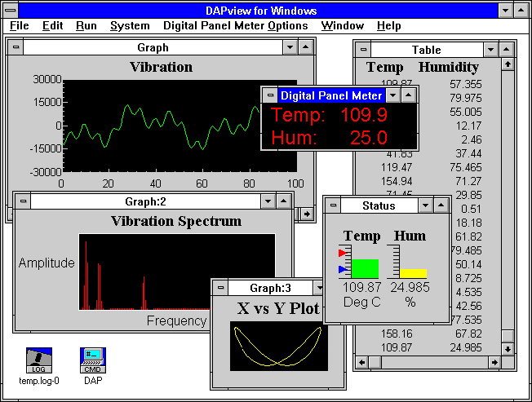The height and width of the screenshot is (402, 532).
Task: Open the temp.log-0 LOG icon
Action: click(39, 357)
